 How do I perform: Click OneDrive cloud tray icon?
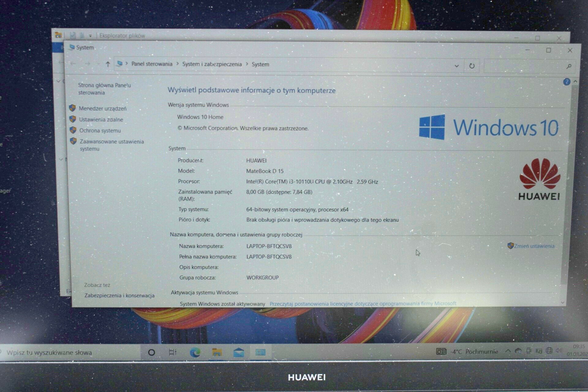click(518, 351)
